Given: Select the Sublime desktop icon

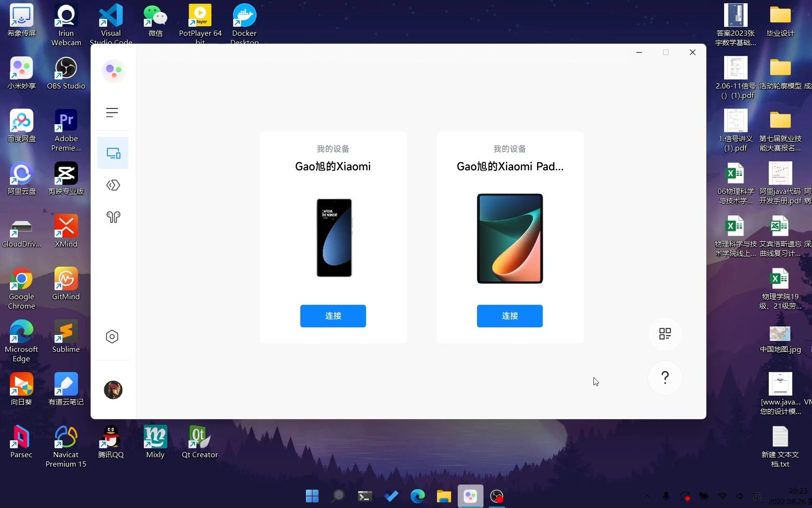Looking at the screenshot, I should click(x=66, y=337).
